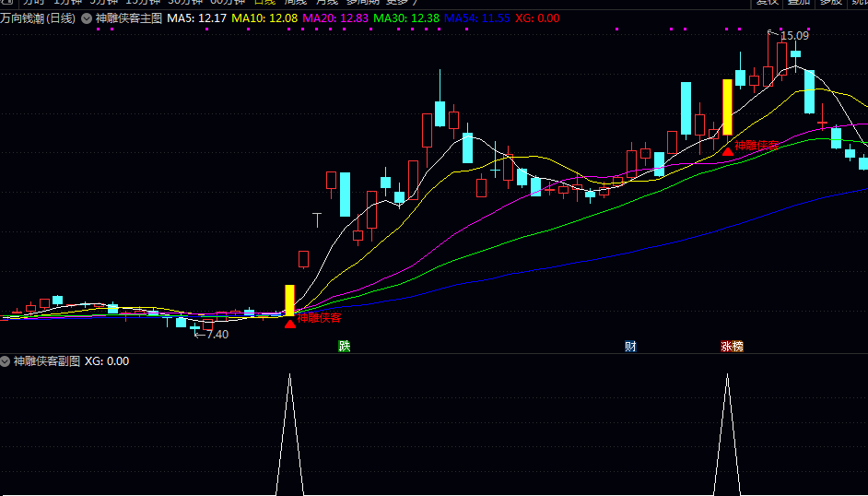Switch to the 周线 period tab
This screenshot has height=496, width=868.
coord(297,3)
